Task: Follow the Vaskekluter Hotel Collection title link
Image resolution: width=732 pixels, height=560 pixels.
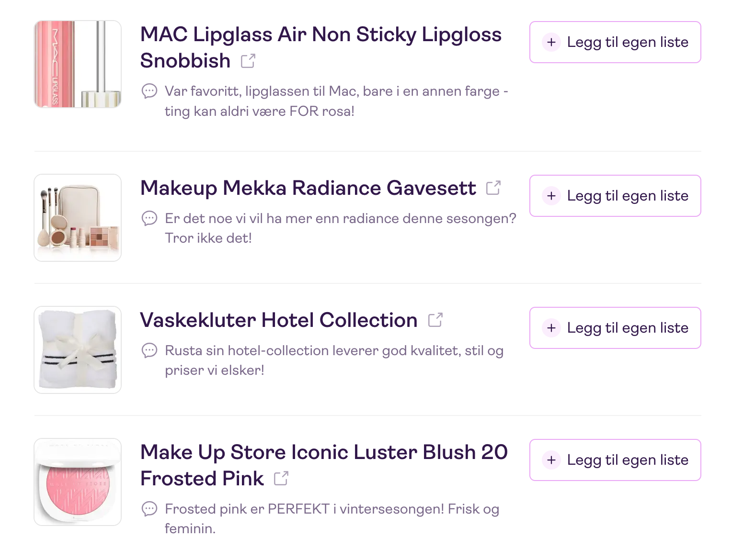Action: 278,320
